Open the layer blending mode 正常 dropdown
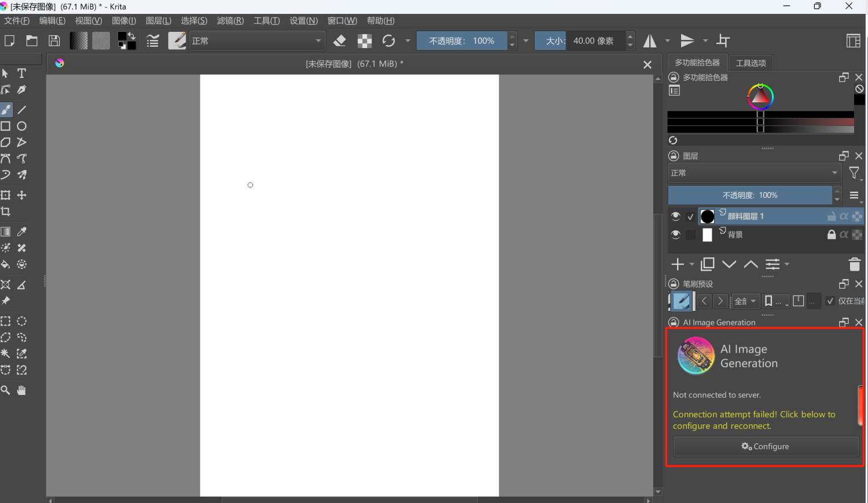The width and height of the screenshot is (868, 503). [x=755, y=173]
